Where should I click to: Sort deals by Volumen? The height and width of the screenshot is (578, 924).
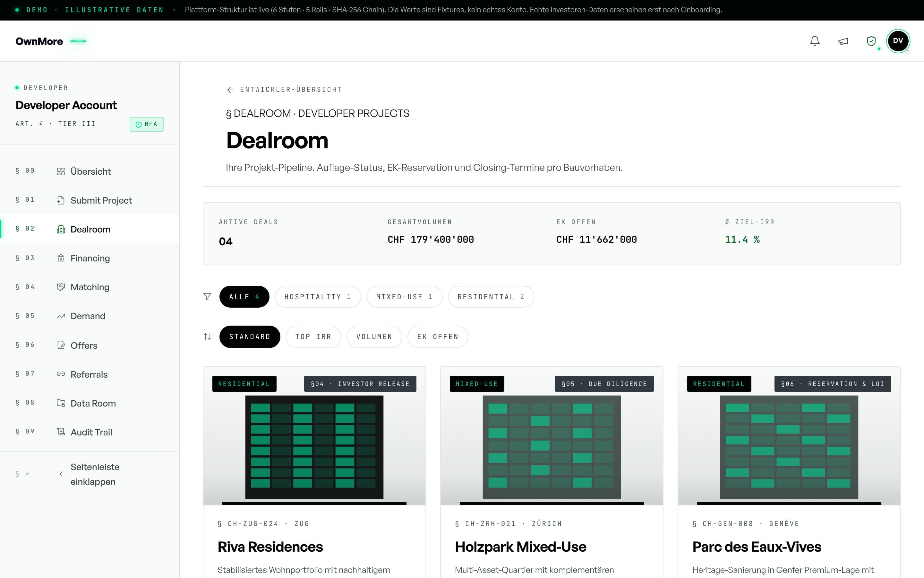click(x=374, y=337)
